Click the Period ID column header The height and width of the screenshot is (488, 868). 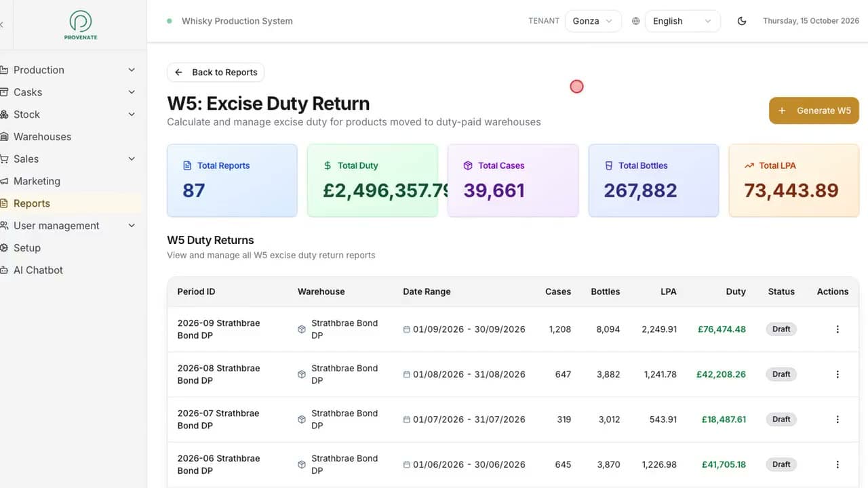[196, 291]
